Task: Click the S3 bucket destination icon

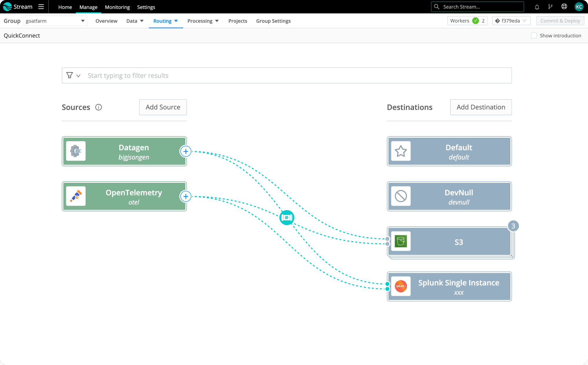Action: (x=401, y=241)
